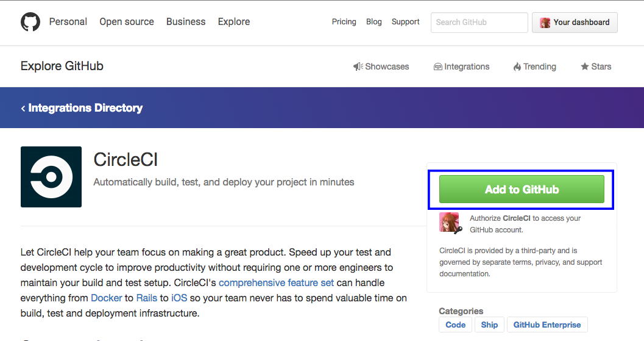Switch to the Integrations tab

tap(462, 66)
